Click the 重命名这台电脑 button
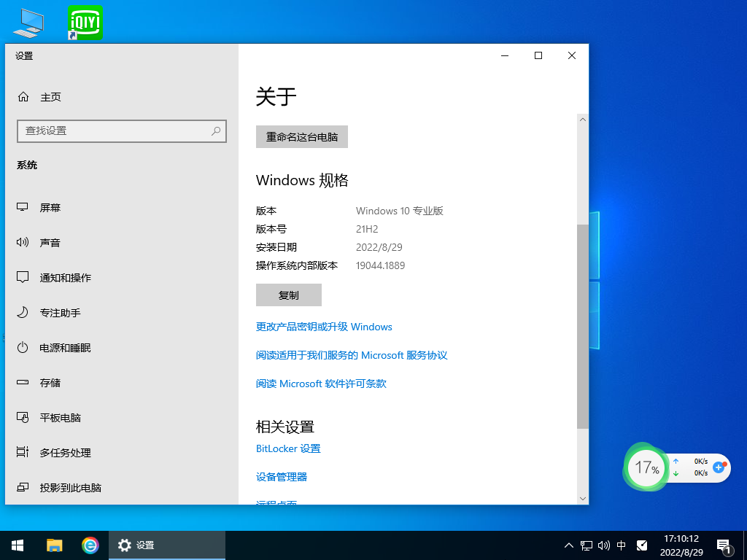This screenshot has height=560, width=747. (x=301, y=136)
